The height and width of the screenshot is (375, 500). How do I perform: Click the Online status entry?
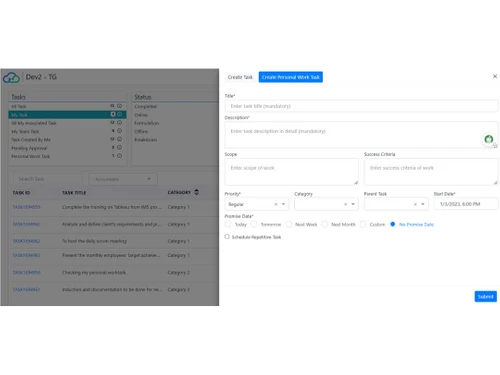(141, 115)
